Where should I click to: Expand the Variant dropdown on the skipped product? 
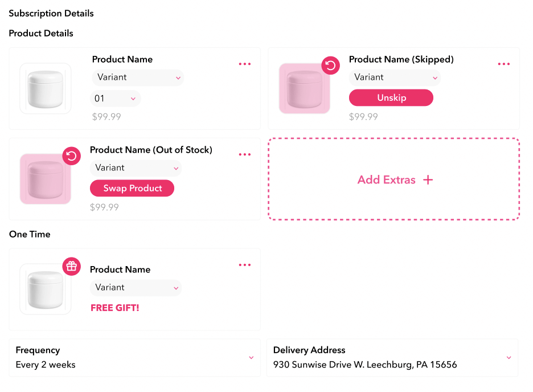coord(395,77)
